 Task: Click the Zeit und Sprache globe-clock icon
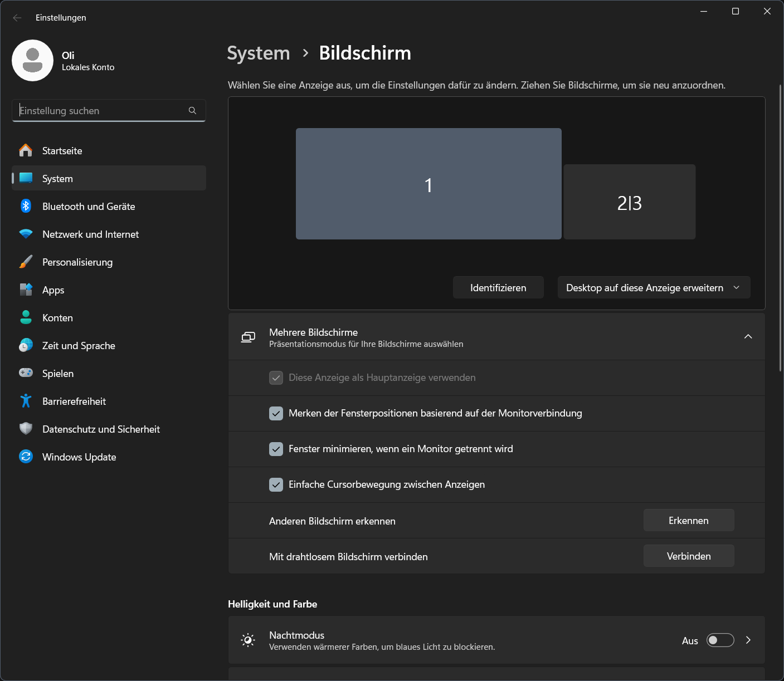tap(26, 345)
